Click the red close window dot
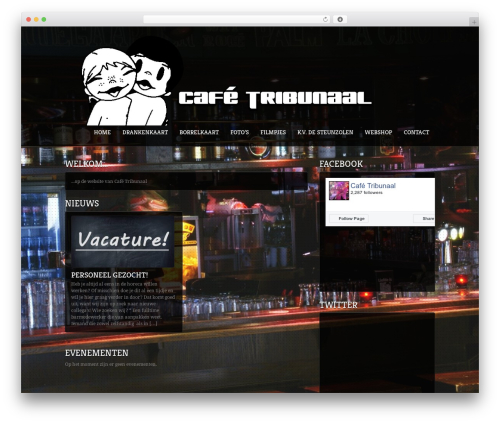Viewport: 500px width, 423px height. pos(29,19)
